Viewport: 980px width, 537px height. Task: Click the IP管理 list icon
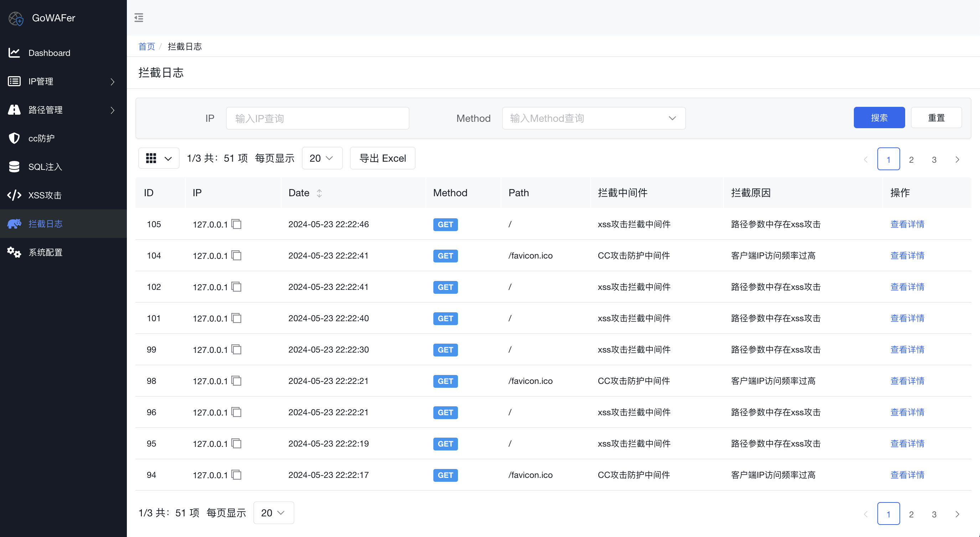point(14,81)
